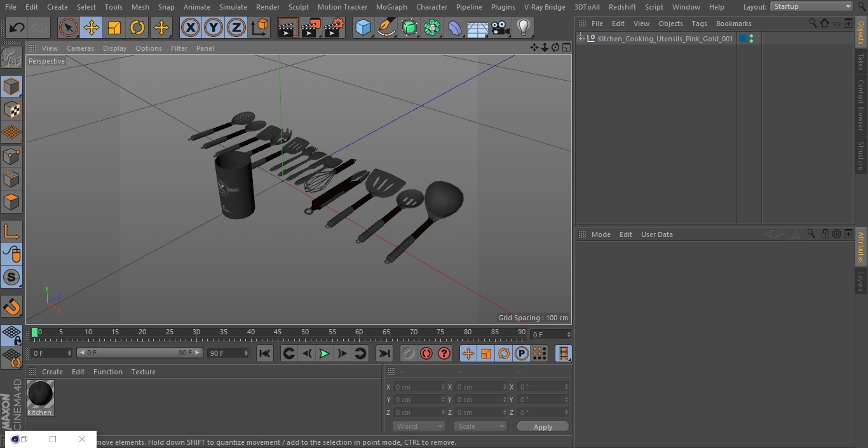Toggle Viewport Solo S icon

[11, 277]
